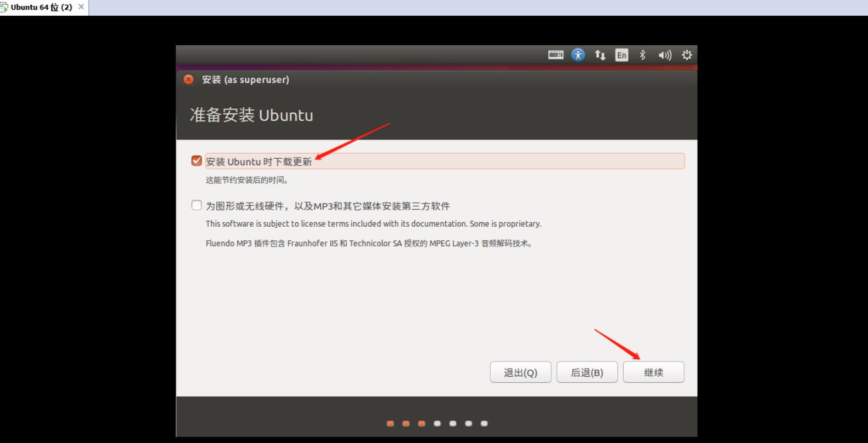This screenshot has height=443, width=868.
Task: Open the keyboard layout indicator icon
Action: click(x=556, y=55)
